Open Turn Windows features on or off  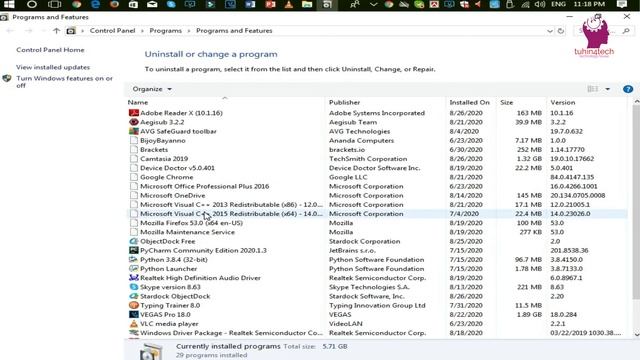[64, 82]
